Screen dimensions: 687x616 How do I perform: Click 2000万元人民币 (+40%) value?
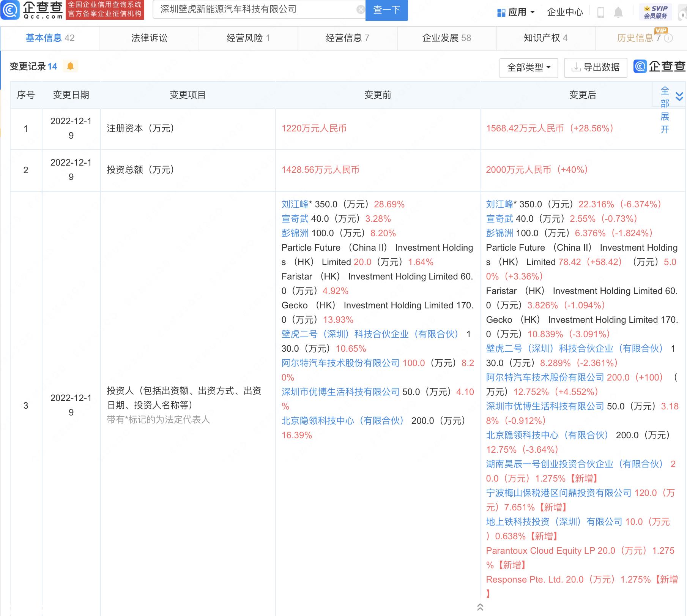pyautogui.click(x=537, y=170)
